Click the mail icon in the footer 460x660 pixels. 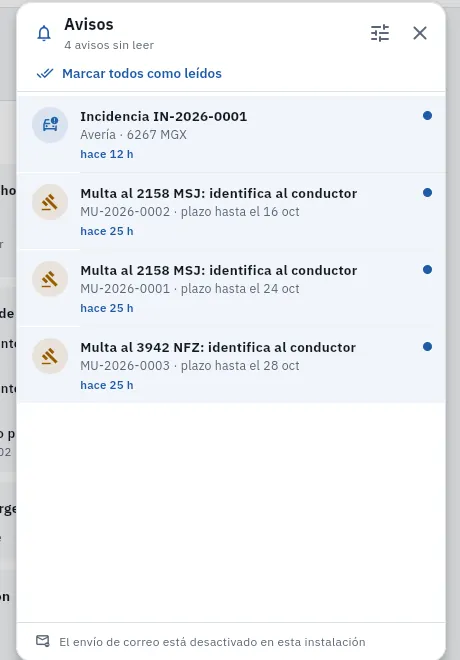[43, 641]
